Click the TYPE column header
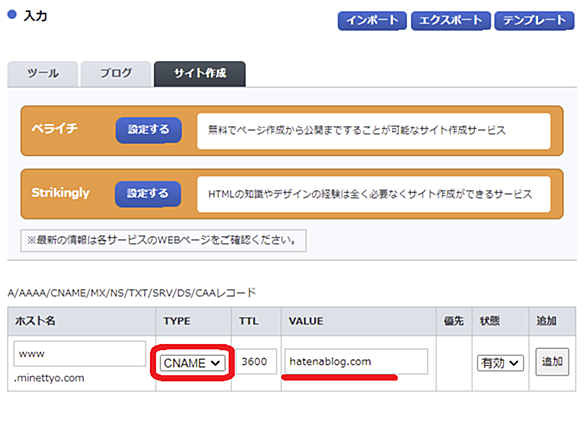 pos(177,321)
